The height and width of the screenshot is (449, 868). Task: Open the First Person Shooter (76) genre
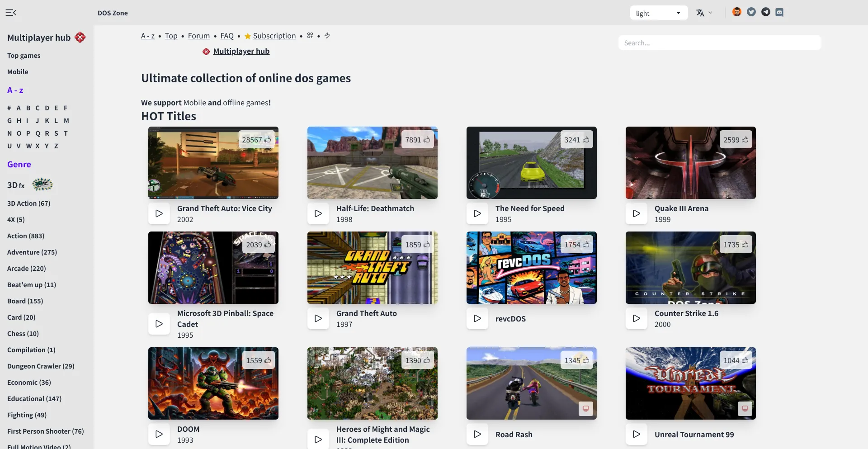point(46,431)
